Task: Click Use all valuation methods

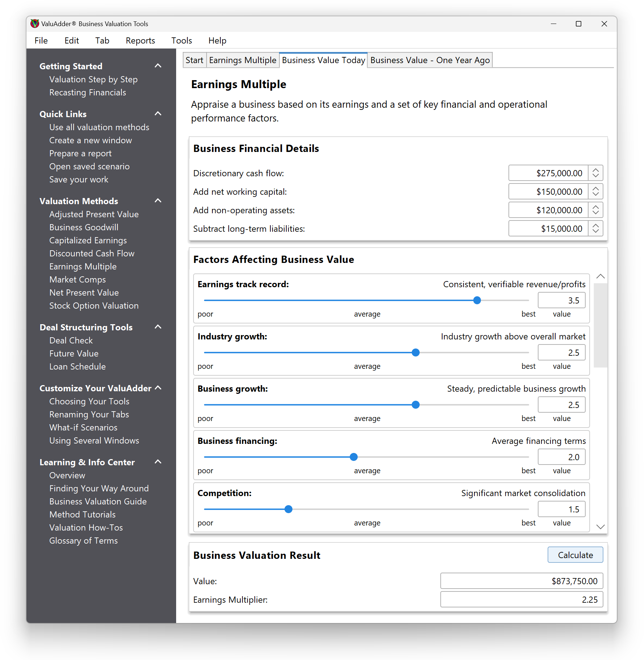Action: tap(99, 127)
